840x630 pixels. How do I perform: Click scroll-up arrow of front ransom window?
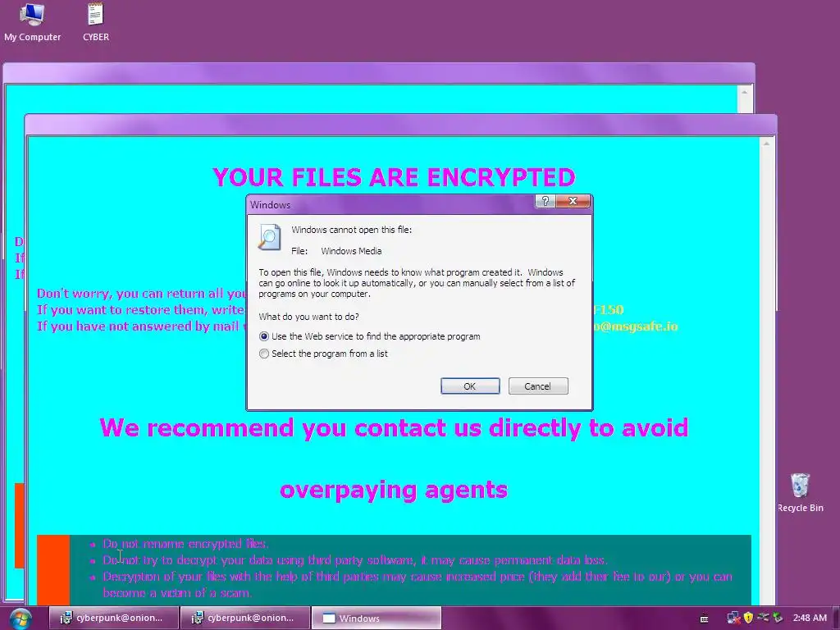pyautogui.click(x=767, y=144)
